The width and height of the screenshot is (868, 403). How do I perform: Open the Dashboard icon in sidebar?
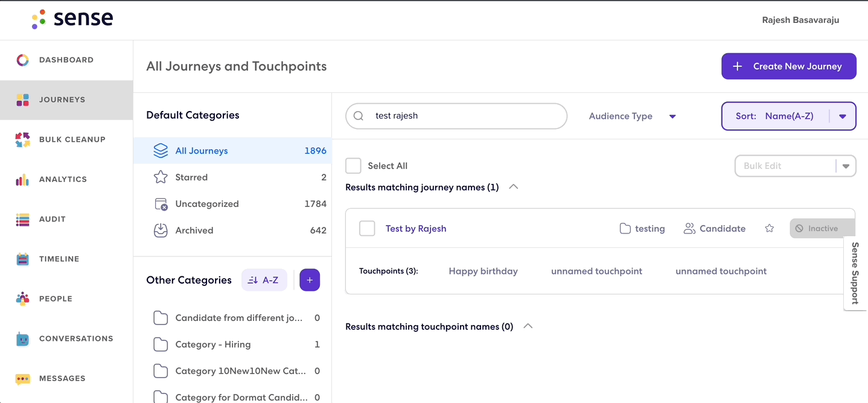click(x=22, y=60)
